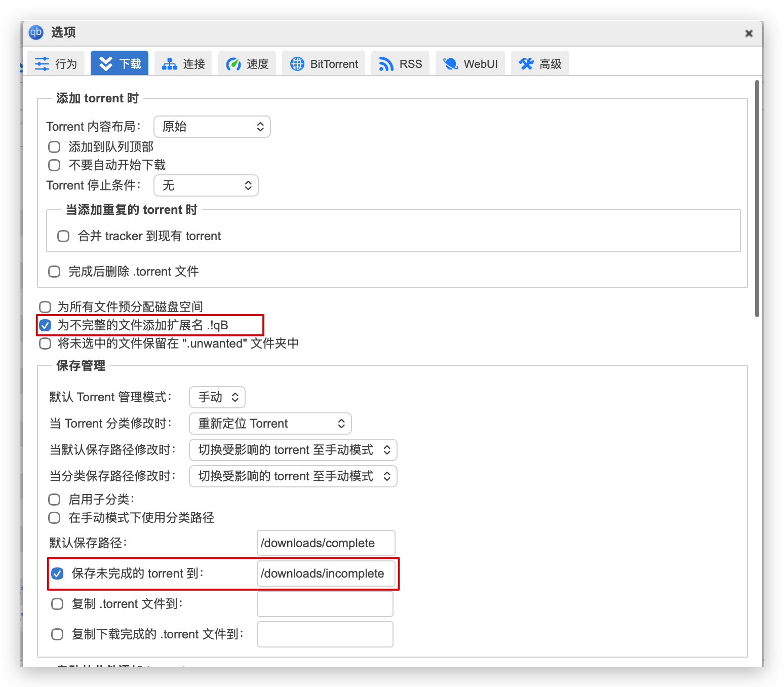Click the qb logo in the dialog title
This screenshot has width=784, height=687.
(35, 32)
